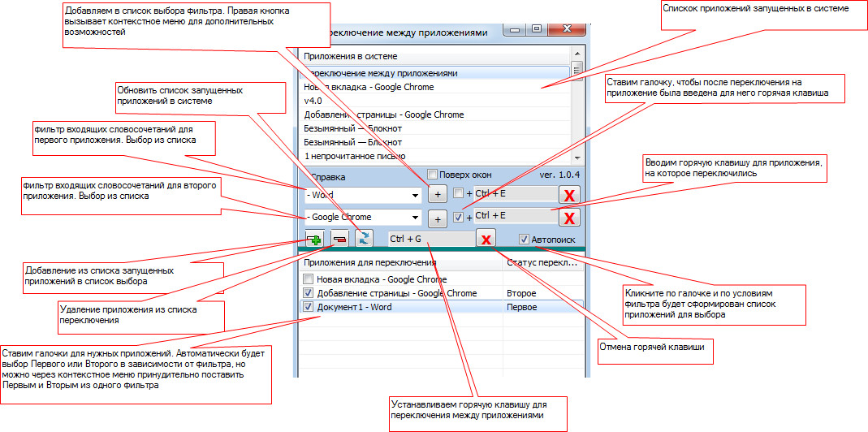The width and height of the screenshot is (868, 432).
Task: Click the system list scrollbar up arrow
Action: (577, 54)
